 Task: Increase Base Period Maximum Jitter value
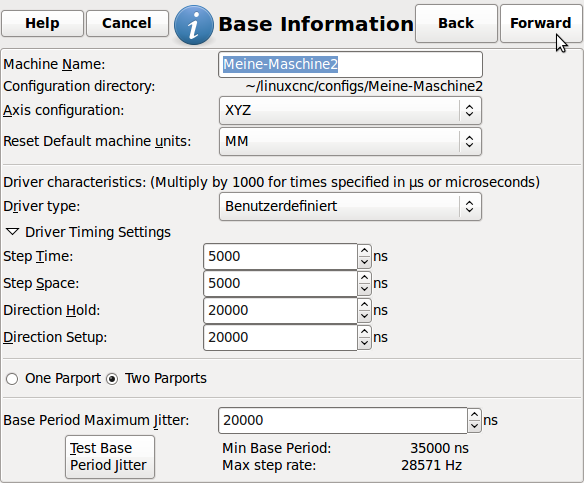click(x=474, y=414)
